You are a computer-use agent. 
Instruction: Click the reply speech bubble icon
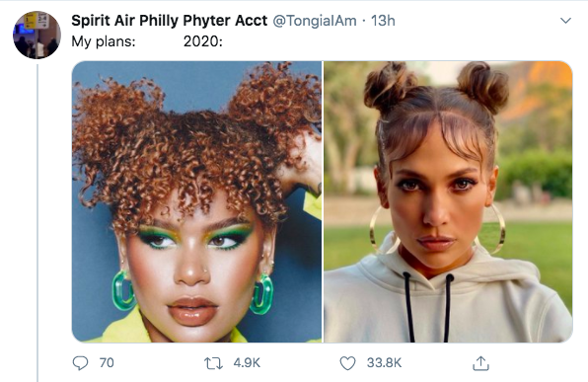80,363
